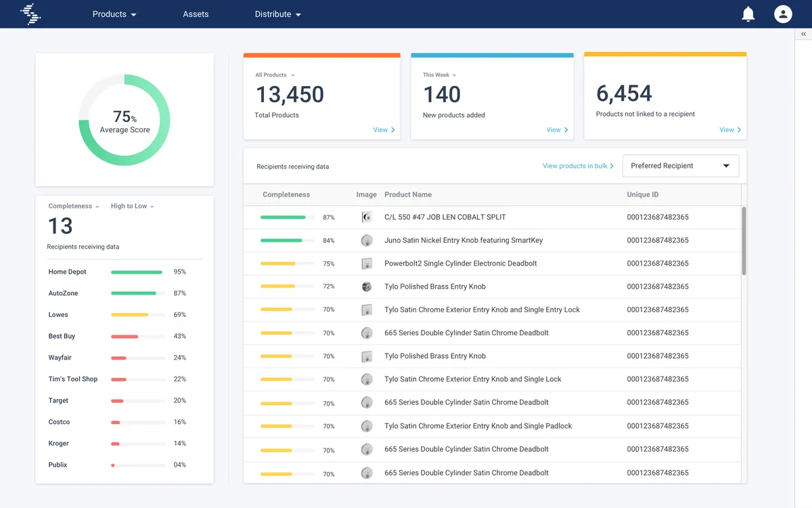Go to the Assets page
This screenshot has width=812, height=508.
point(196,14)
